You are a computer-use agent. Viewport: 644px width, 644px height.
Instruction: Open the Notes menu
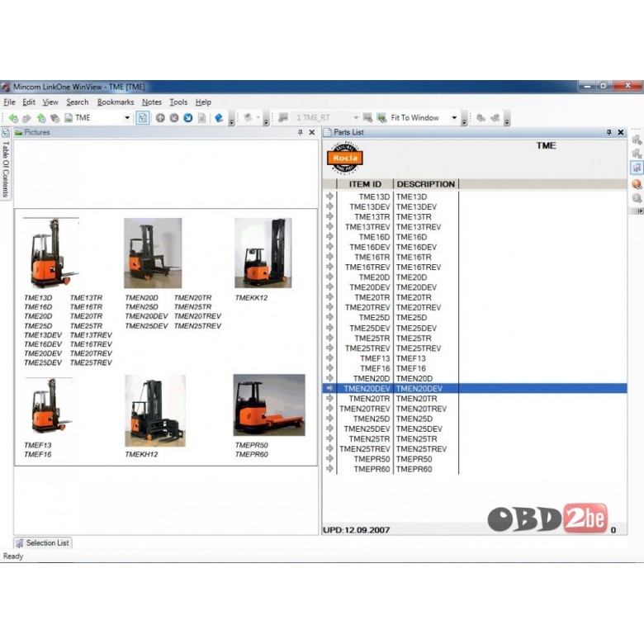[152, 102]
